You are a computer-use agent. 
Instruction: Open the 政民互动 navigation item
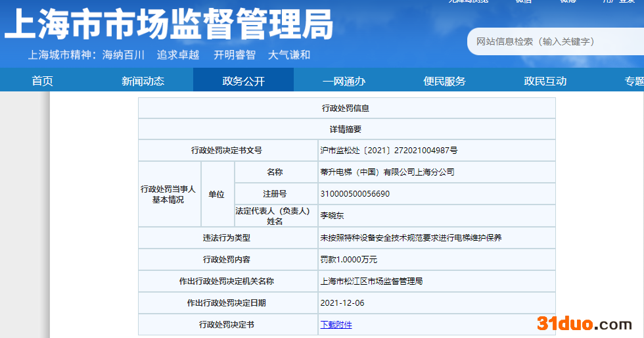pyautogui.click(x=545, y=81)
